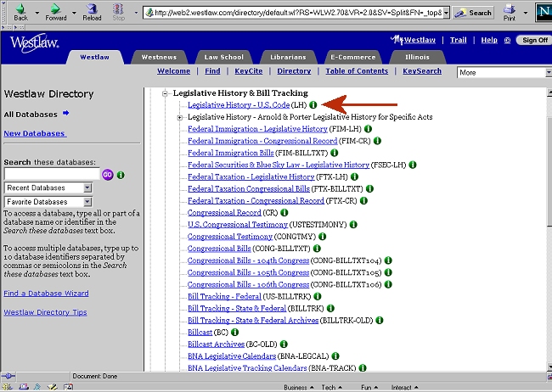552x392 pixels.
Task: Click info icon for BILLTRK-OLD database
Action: (x=379, y=320)
